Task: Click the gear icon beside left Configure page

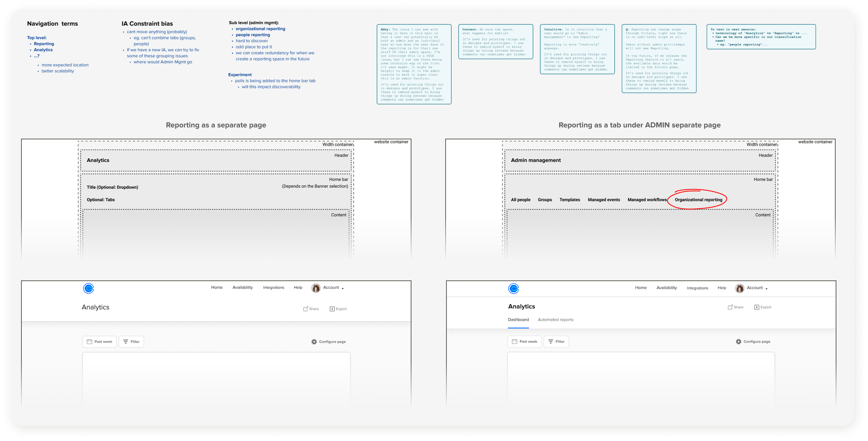Action: tap(314, 341)
